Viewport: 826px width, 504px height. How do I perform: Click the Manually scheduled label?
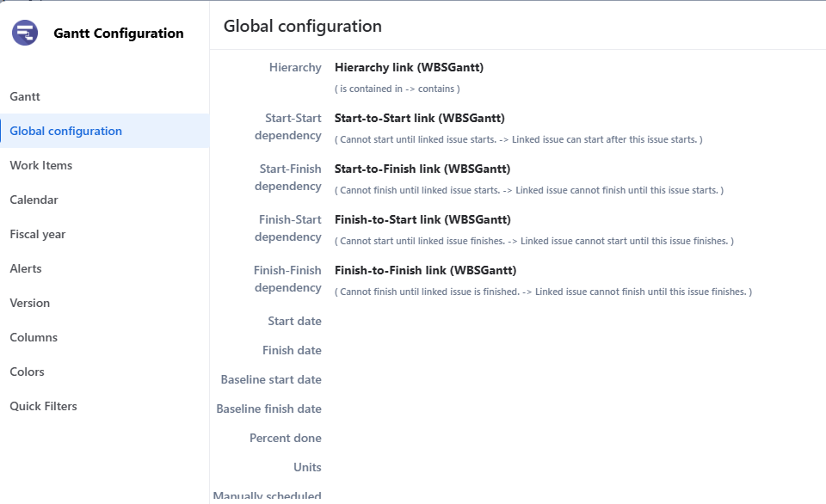(267, 495)
